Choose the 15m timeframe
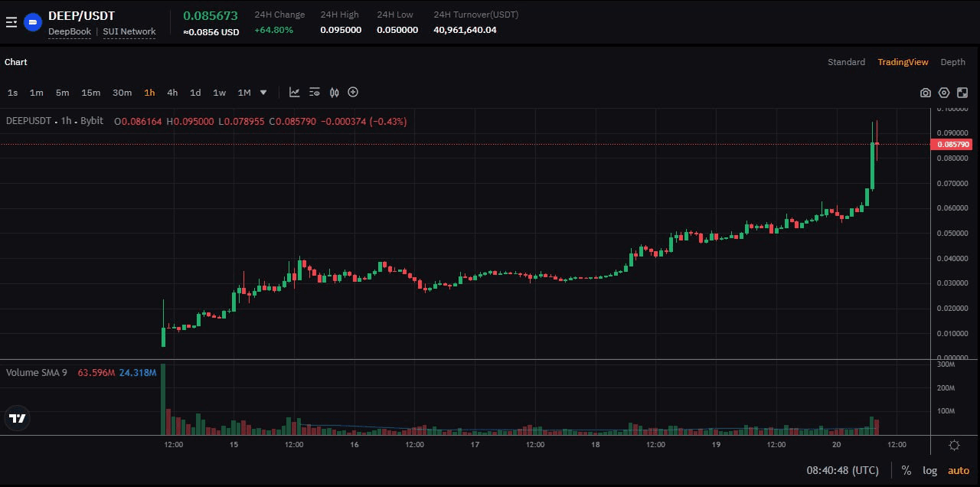 [90, 93]
